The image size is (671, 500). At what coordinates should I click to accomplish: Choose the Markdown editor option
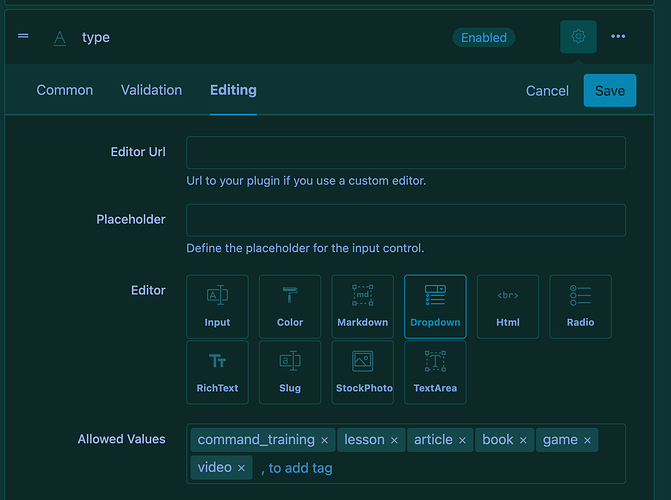pos(362,307)
